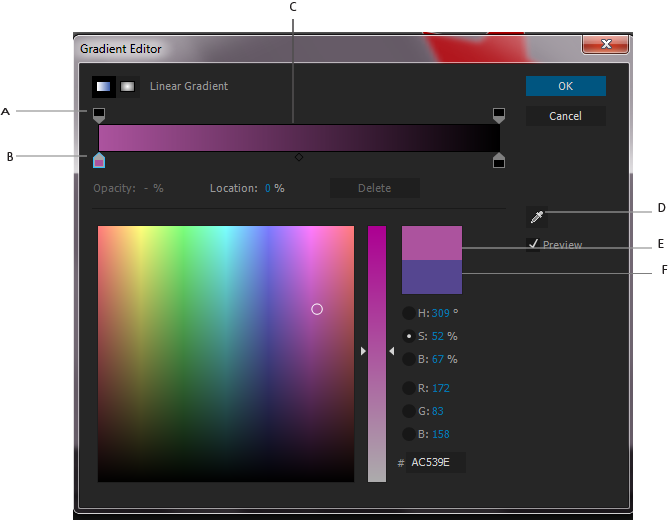Click the blue value 158
This screenshot has height=520, width=668.
[441, 434]
